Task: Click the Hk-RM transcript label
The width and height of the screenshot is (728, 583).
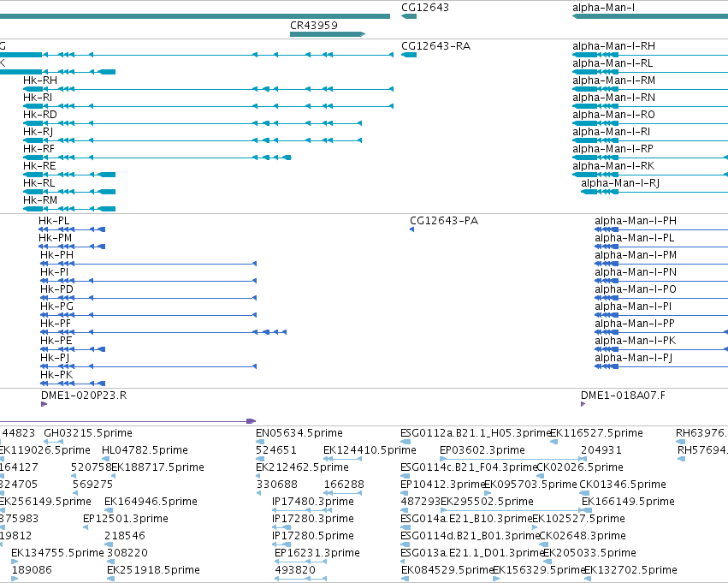Action: click(40, 200)
